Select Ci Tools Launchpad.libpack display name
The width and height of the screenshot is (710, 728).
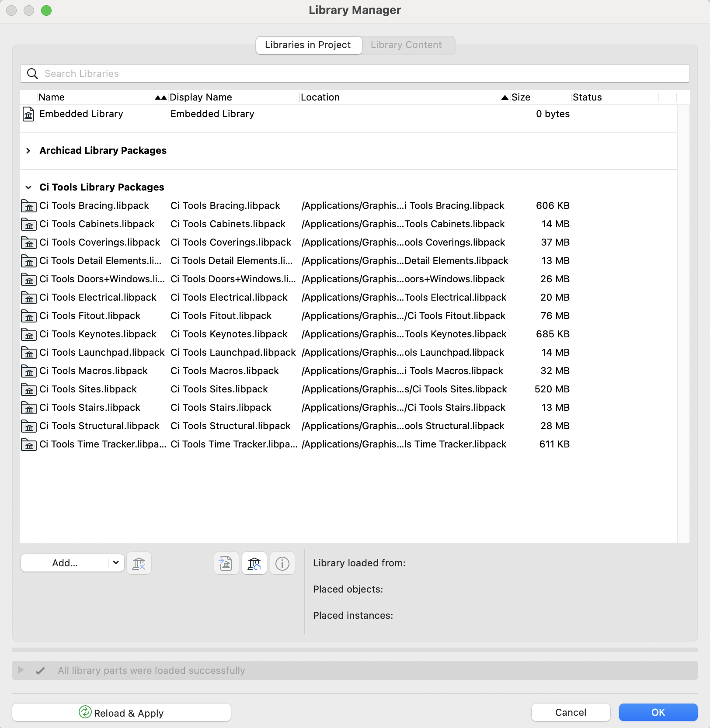pos(233,353)
